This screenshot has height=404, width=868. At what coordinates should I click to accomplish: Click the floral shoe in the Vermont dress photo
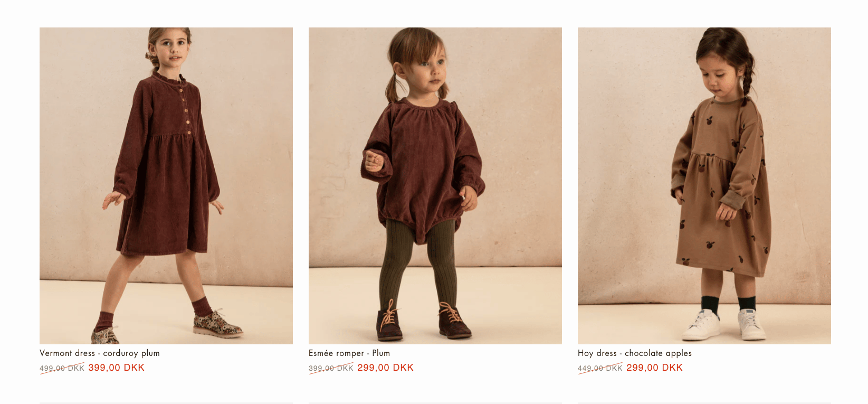(217, 325)
